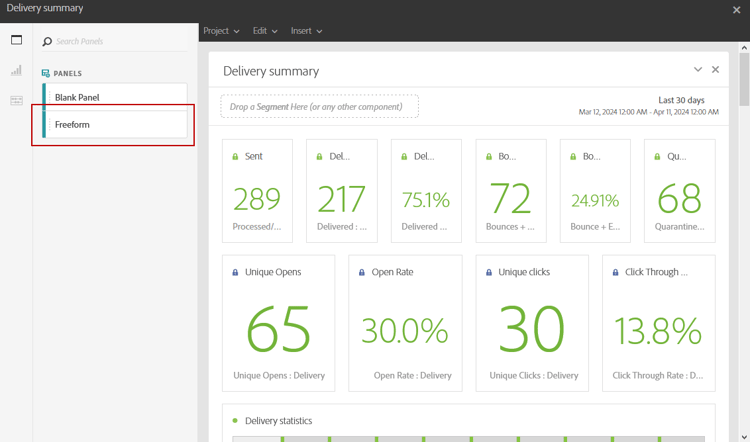Click the lock icon on Sent card
The height and width of the screenshot is (442, 750).
(x=235, y=157)
